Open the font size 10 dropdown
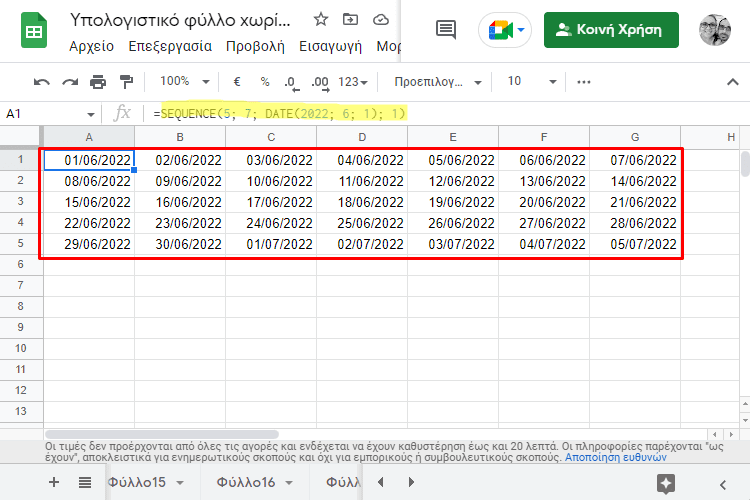Screen dimensions: 750x500 [531, 81]
